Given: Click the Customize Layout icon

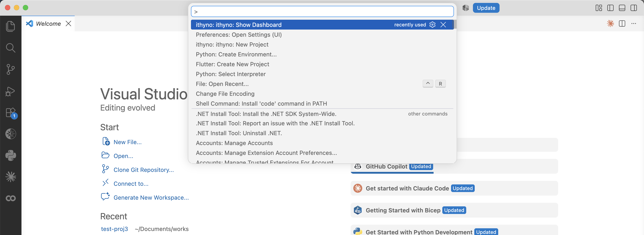Looking at the screenshot, I should coord(599,8).
